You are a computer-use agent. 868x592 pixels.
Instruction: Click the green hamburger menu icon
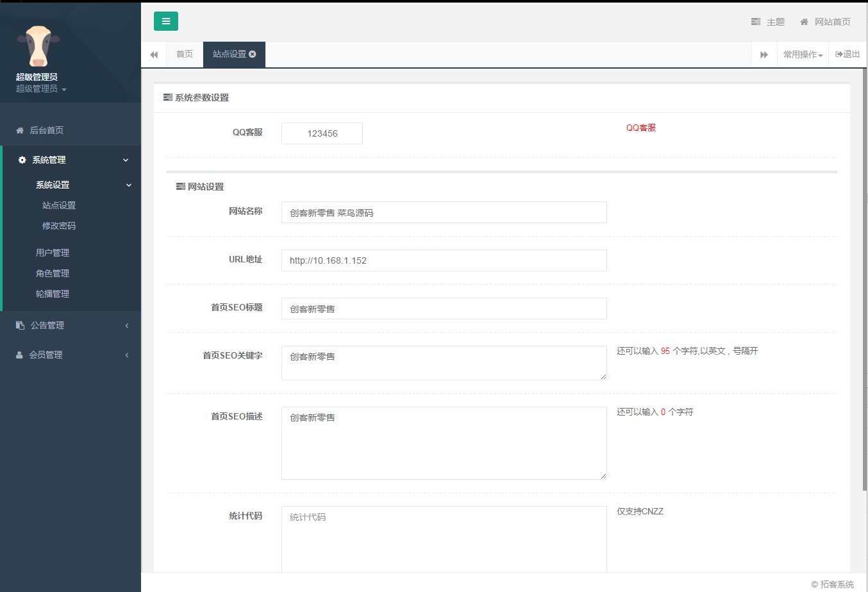point(166,21)
